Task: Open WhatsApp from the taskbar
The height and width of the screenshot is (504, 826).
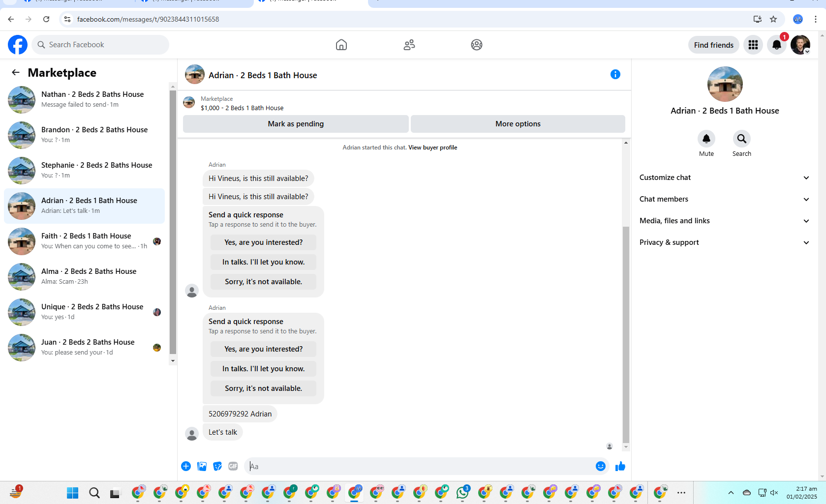Action: tap(463, 492)
